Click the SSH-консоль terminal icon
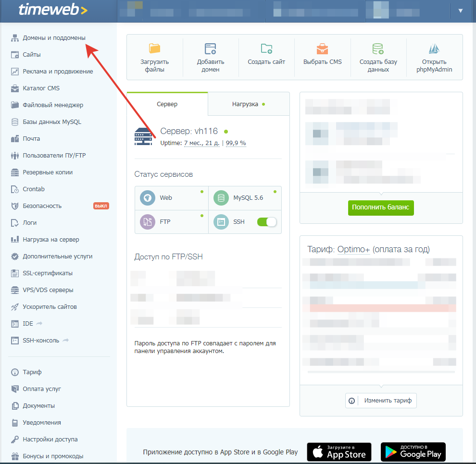Screen dimensions: 476x464 click(x=14, y=341)
